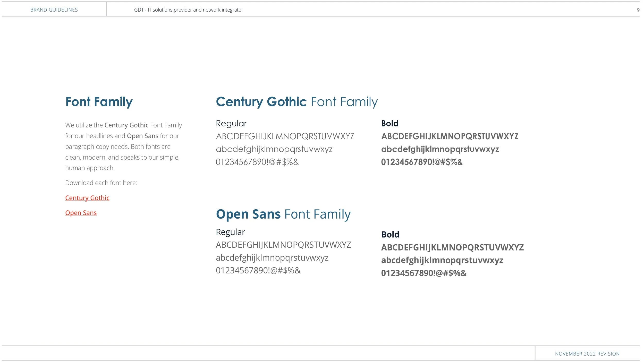Click Open Sans regular numerals line

pos(258,271)
